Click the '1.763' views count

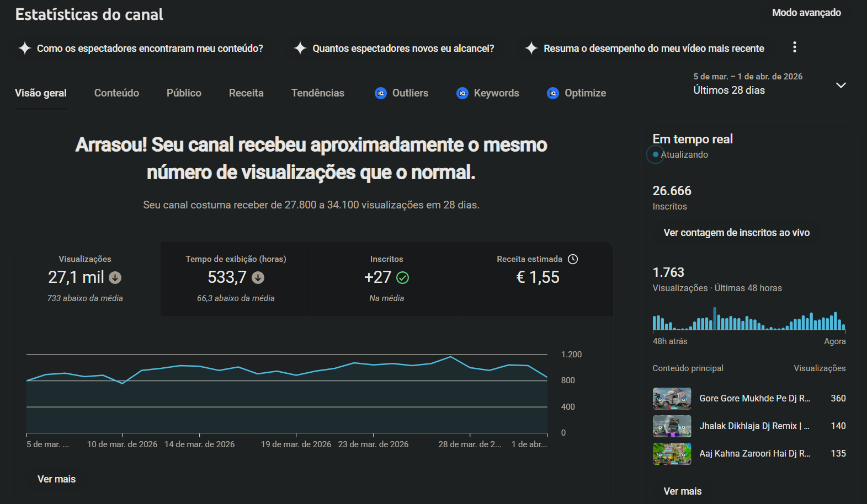[x=668, y=272]
